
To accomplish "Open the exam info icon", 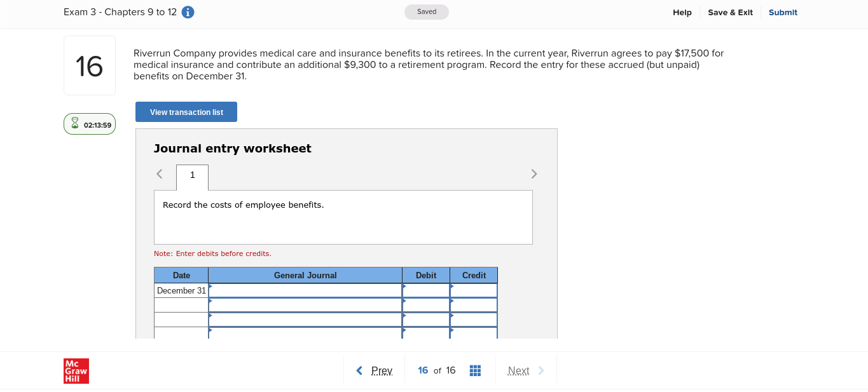I will coord(188,12).
